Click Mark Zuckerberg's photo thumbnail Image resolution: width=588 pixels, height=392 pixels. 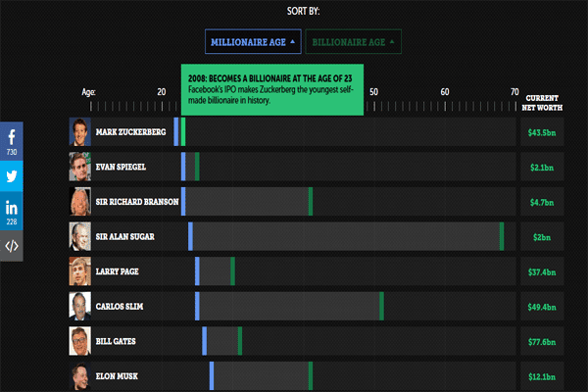click(x=79, y=131)
